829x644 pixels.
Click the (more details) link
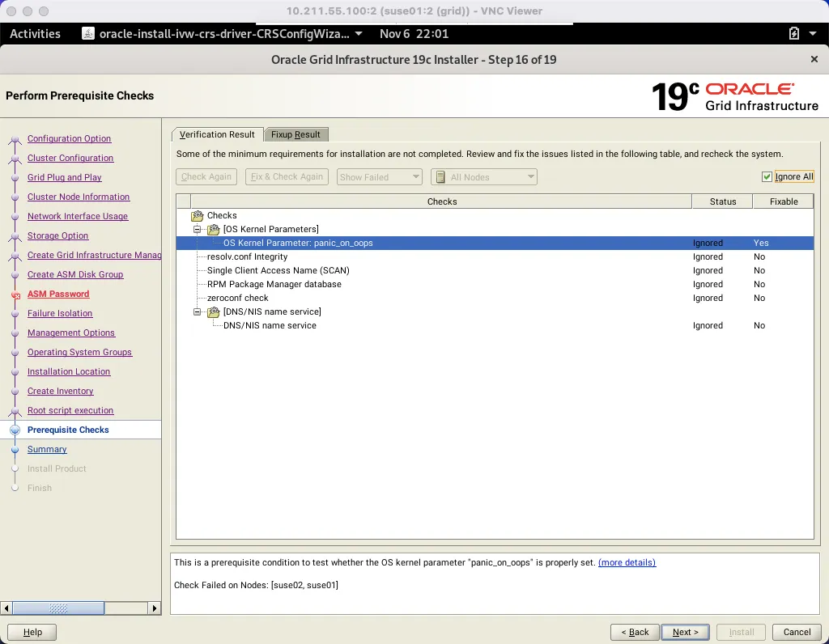point(627,562)
